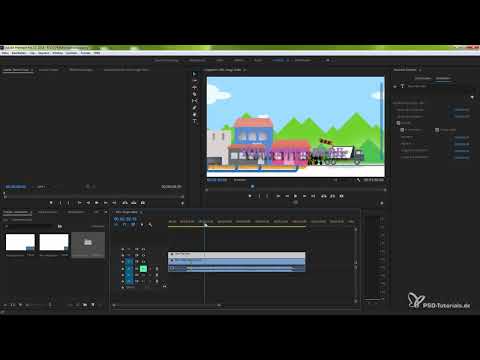Viewport: 480px width, 360px height.
Task: Click the Extract button in Program monitor
Action: 332,196
